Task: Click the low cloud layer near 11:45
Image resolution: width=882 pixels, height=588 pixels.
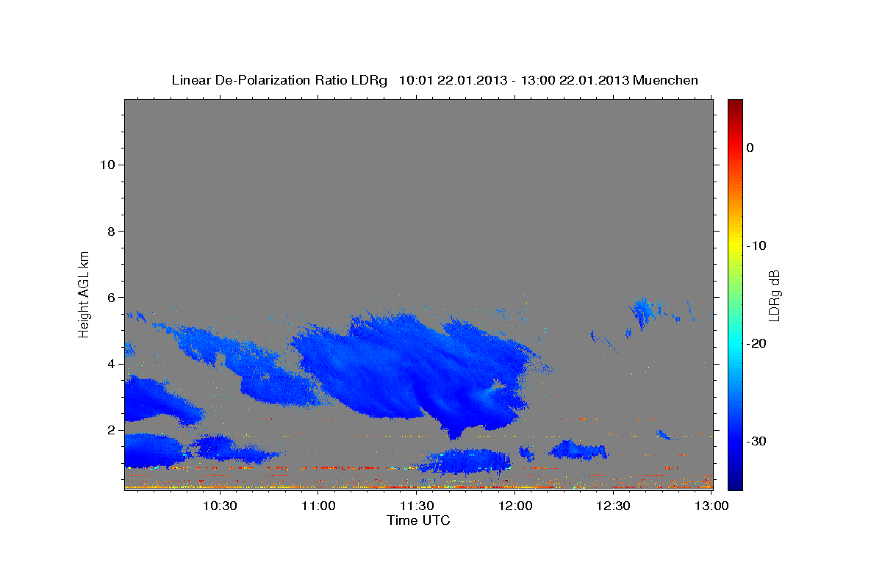Action: (x=465, y=461)
